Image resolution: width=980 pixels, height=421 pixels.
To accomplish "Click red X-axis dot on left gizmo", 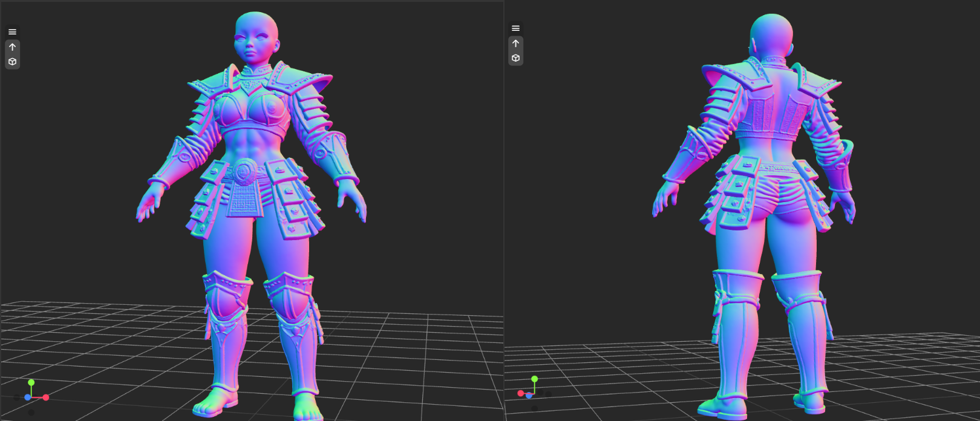I will click(x=46, y=397).
